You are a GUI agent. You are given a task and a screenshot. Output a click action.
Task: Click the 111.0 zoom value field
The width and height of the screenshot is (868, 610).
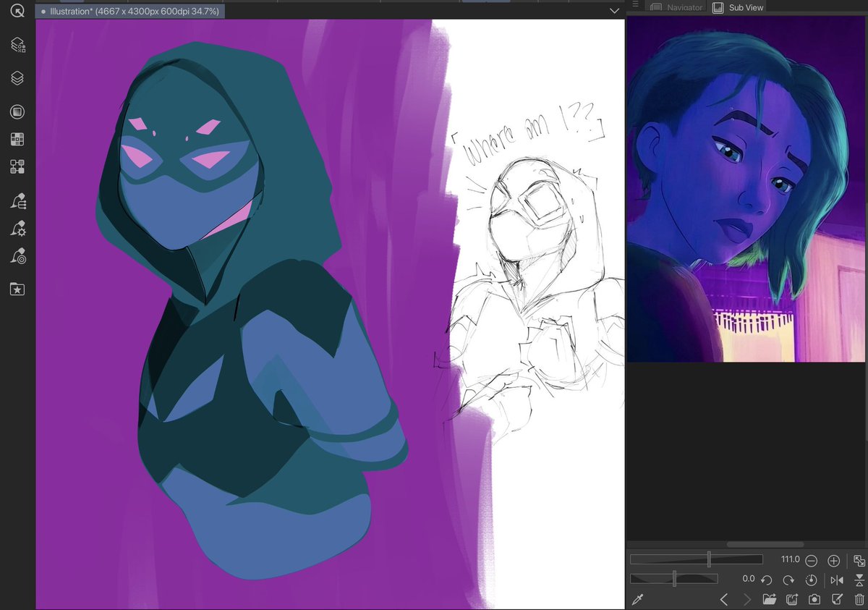[790, 559]
